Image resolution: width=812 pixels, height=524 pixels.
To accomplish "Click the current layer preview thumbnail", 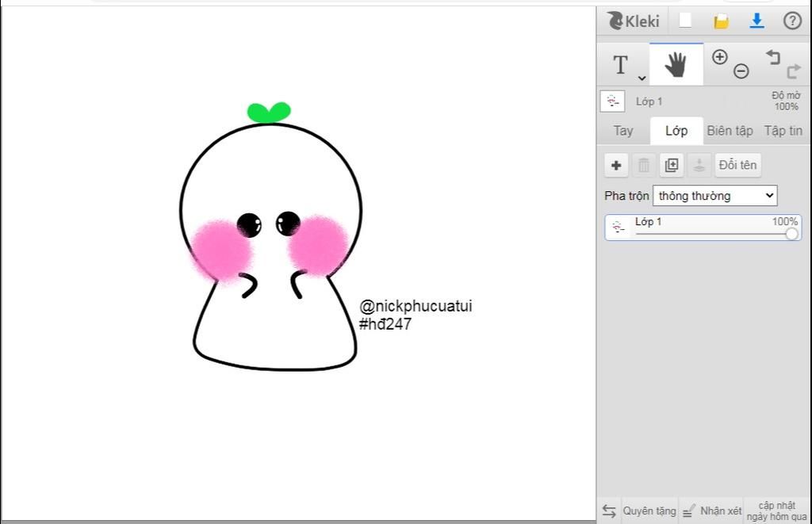I will pyautogui.click(x=612, y=101).
